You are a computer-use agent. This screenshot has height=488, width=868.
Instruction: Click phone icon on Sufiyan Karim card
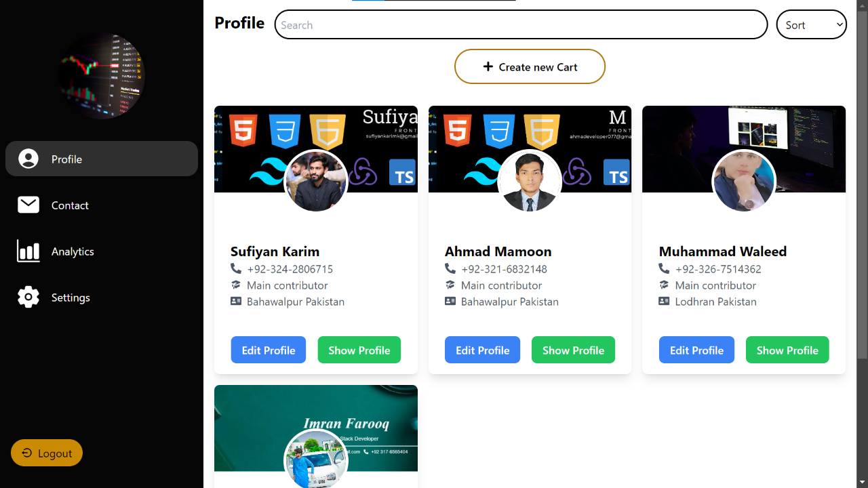click(x=236, y=268)
